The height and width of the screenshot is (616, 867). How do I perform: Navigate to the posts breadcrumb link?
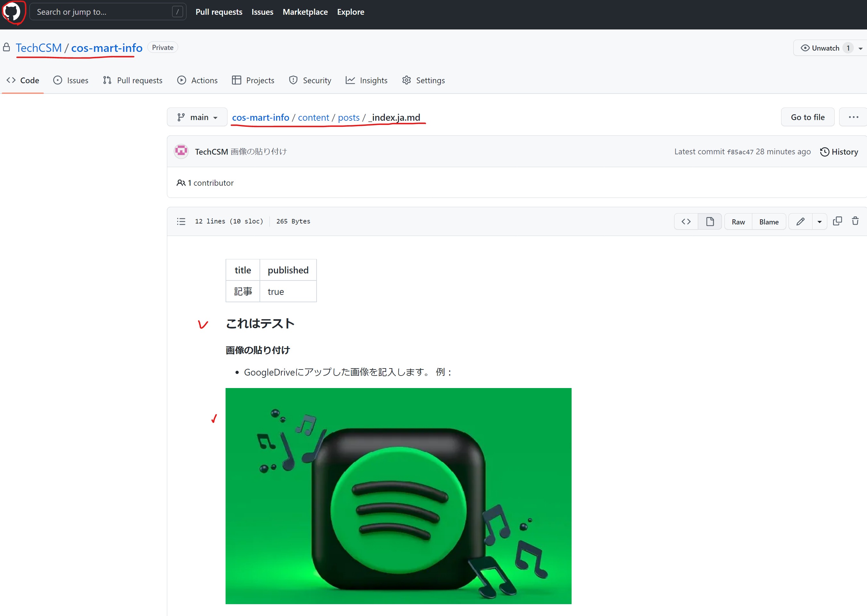coord(348,118)
